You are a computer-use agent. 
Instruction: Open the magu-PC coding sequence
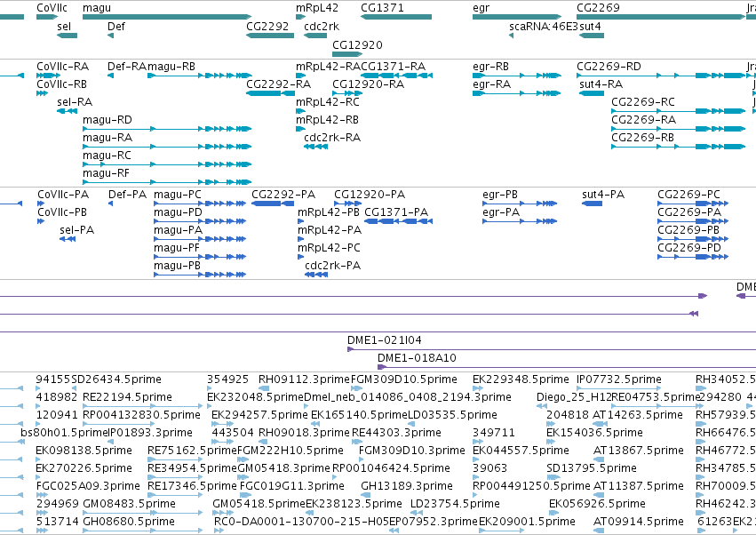(x=200, y=204)
